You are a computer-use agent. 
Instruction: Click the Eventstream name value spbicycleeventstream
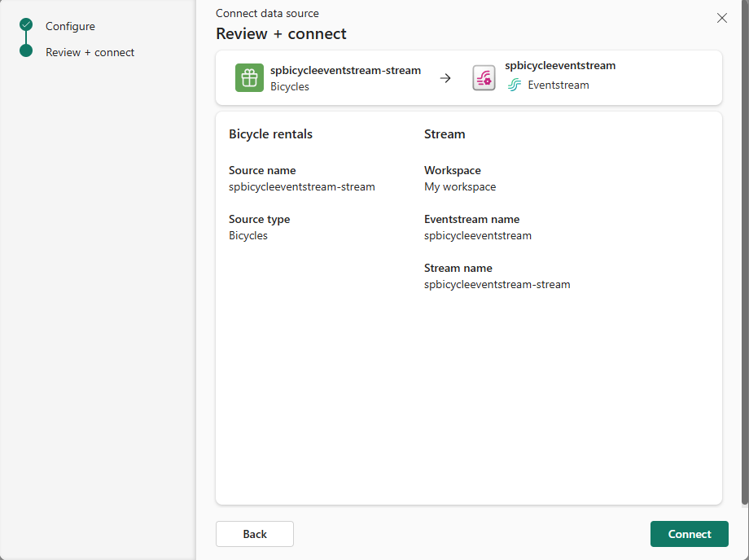478,235
